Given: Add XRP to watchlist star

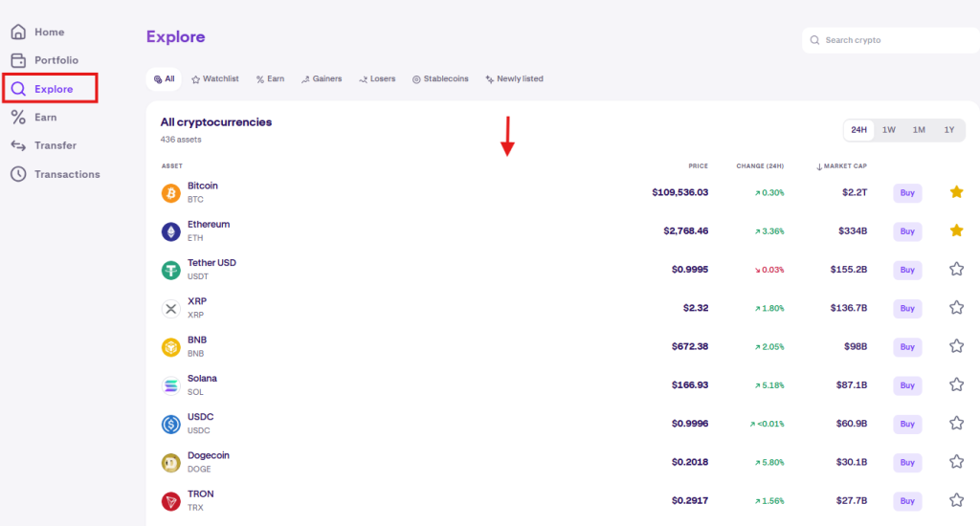Looking at the screenshot, I should 956,307.
